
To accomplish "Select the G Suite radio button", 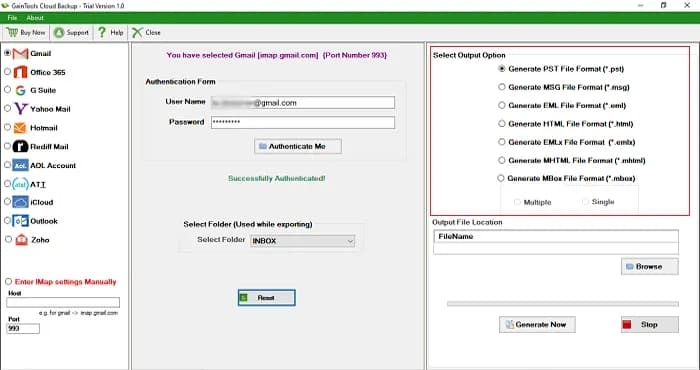I will click(8, 90).
